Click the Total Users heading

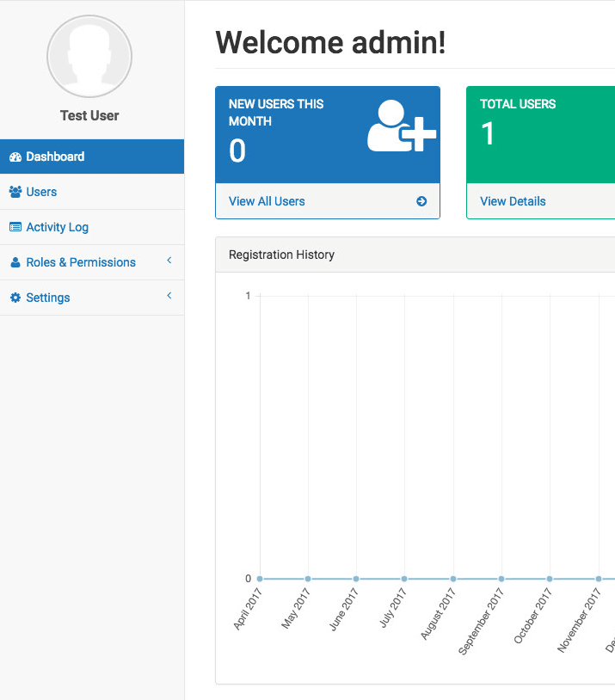point(518,104)
